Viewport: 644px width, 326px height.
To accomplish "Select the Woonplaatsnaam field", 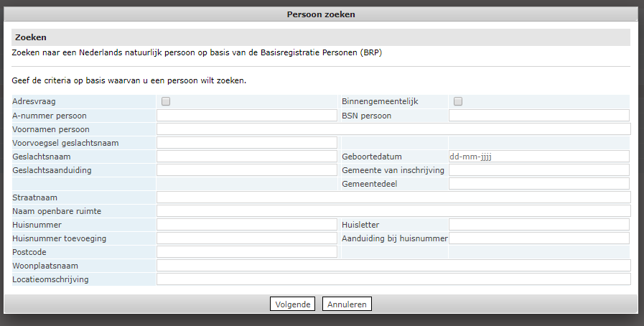I will click(393, 266).
